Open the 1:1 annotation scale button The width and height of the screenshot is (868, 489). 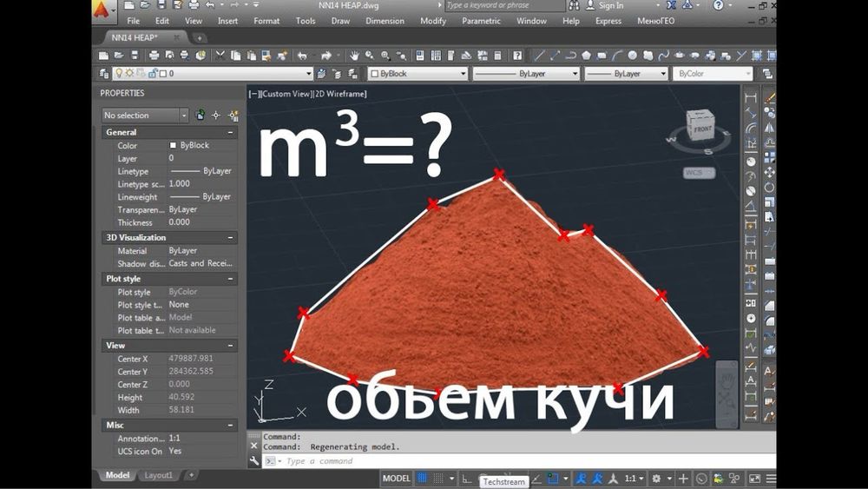[x=634, y=479]
